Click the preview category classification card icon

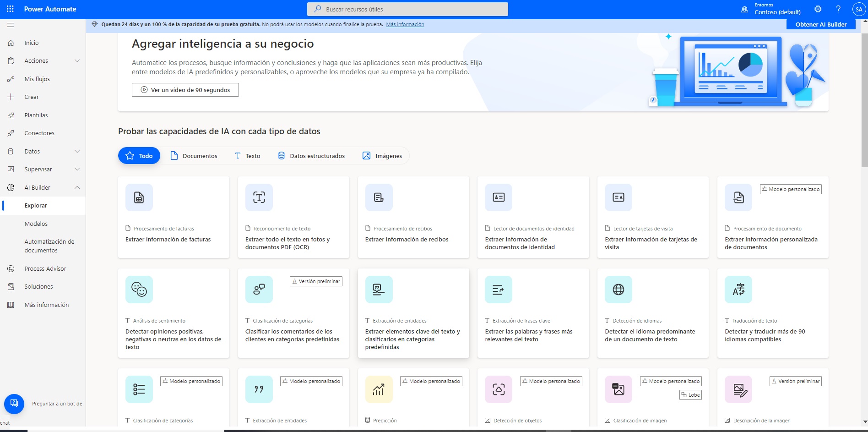pos(259,290)
